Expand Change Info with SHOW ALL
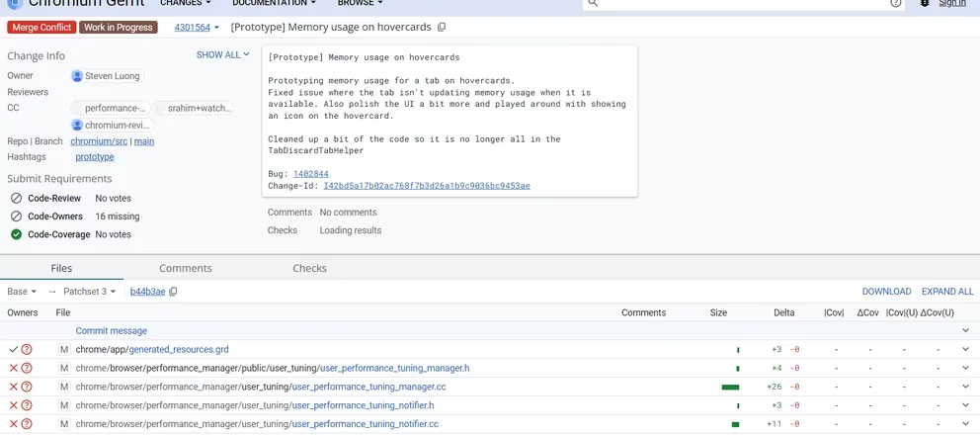Viewport: 980px width, 436px height. point(223,55)
